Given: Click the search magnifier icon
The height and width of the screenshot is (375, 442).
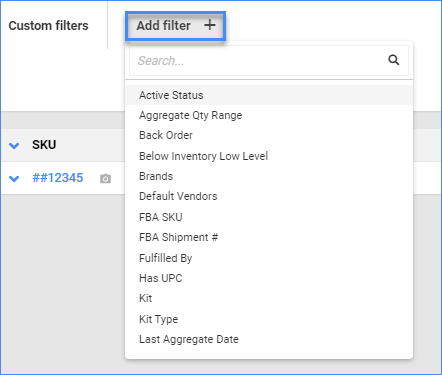Looking at the screenshot, I should 394,60.
